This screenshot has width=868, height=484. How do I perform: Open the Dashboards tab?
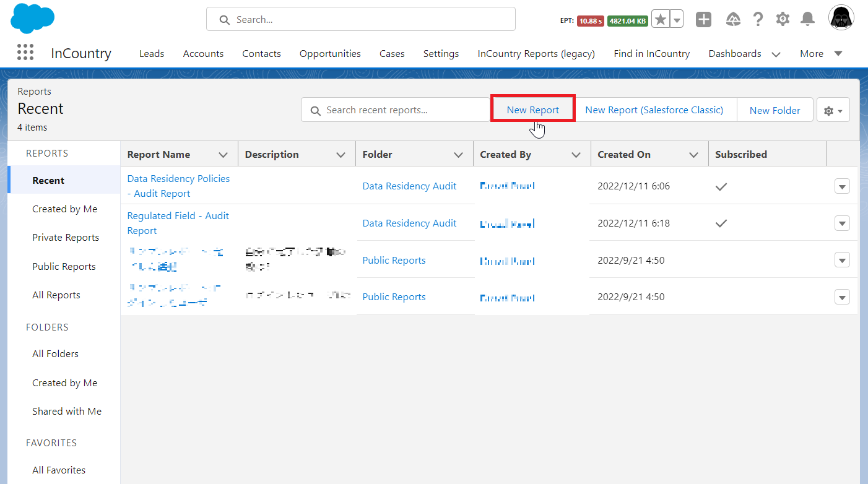(735, 54)
